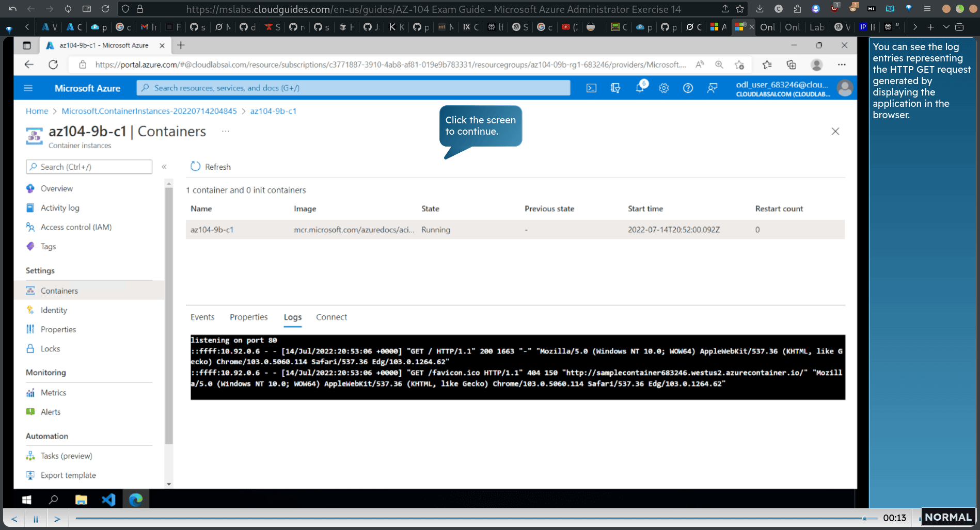Click the resource menu Search (Ctrl+/) field

click(x=89, y=167)
